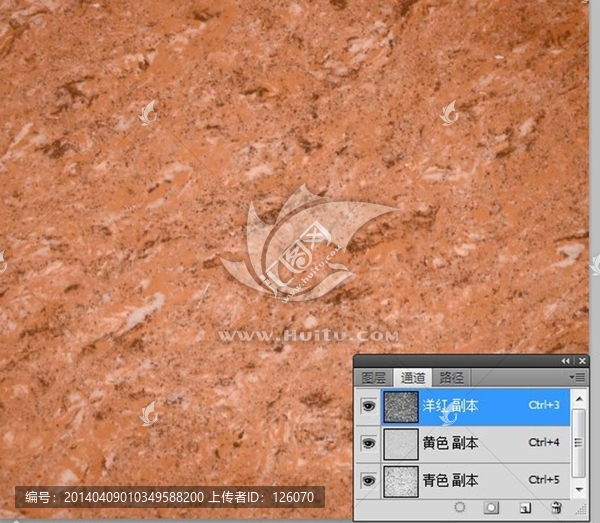Image resolution: width=600 pixels, height=523 pixels.
Task: Select the 洋红 副本 channel name
Action: (450, 406)
